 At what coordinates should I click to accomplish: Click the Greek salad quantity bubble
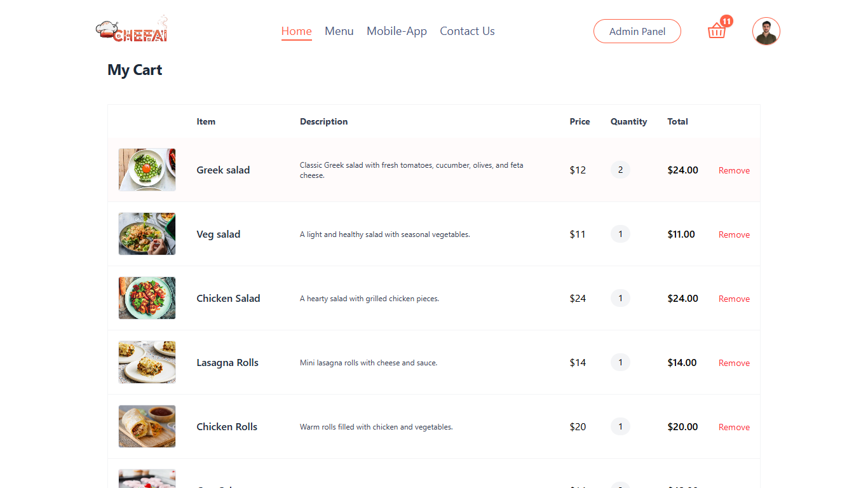click(620, 170)
